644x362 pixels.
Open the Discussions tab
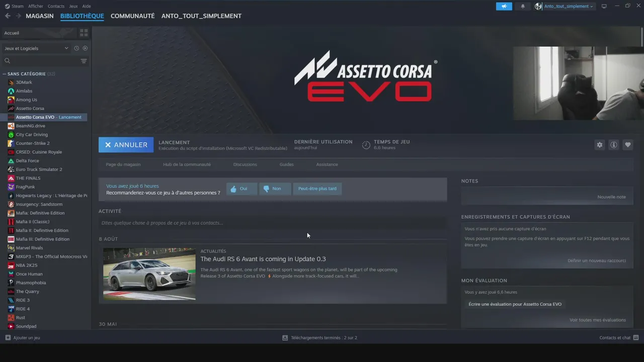click(245, 164)
